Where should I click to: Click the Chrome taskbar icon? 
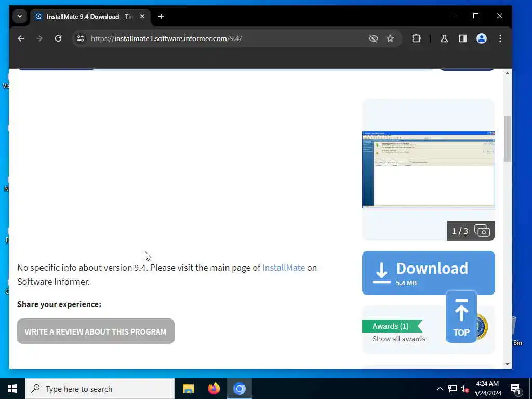pyautogui.click(x=239, y=389)
